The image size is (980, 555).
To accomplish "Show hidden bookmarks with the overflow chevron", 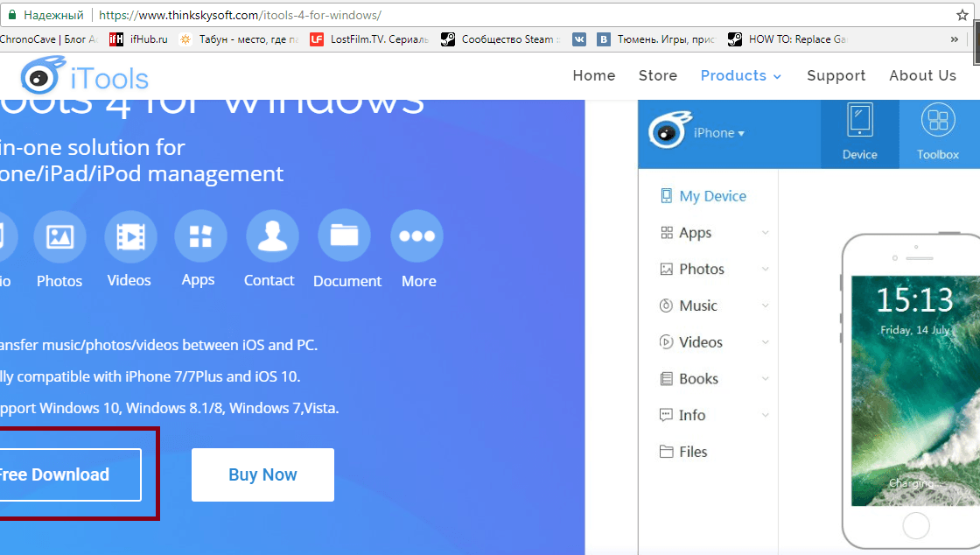I will [955, 39].
